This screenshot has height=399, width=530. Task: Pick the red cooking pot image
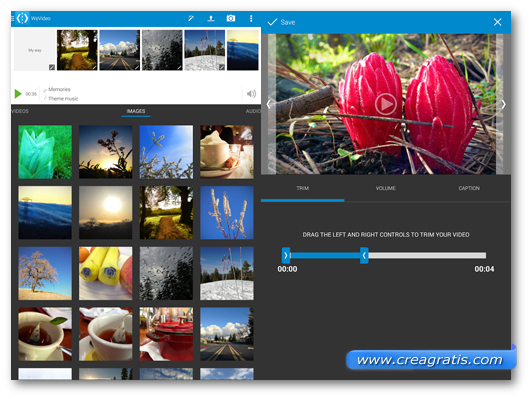pos(166,334)
